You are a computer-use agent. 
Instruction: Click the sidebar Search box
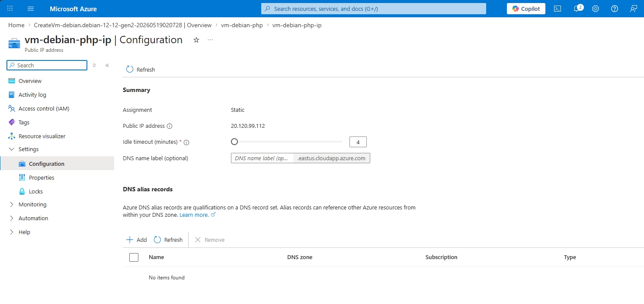(x=47, y=65)
